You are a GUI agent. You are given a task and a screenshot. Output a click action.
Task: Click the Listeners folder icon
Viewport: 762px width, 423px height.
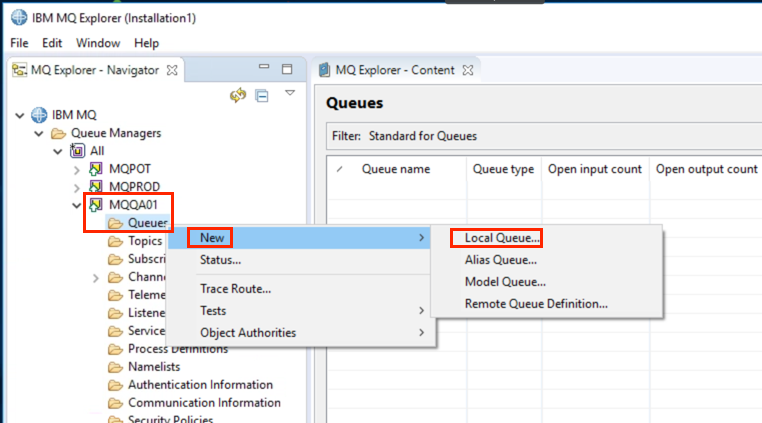(x=115, y=313)
